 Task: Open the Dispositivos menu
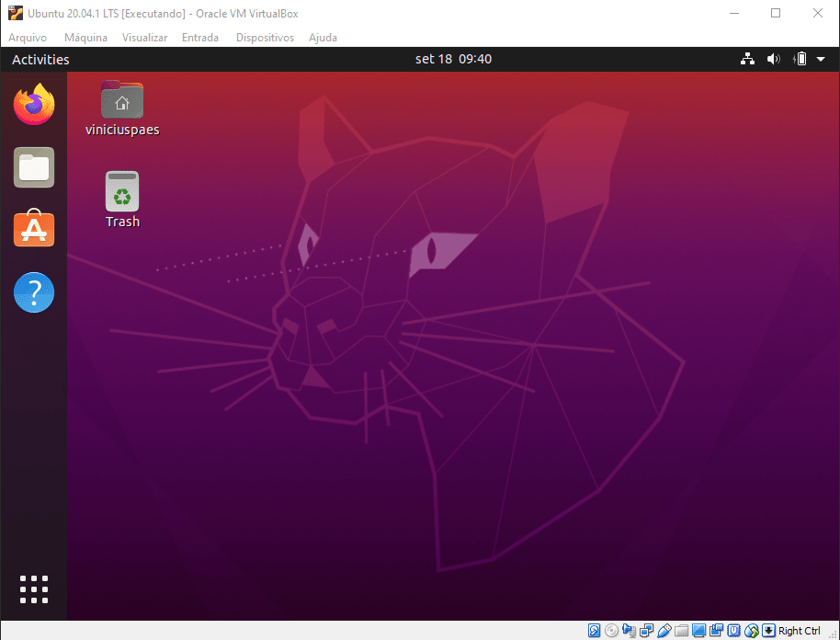(x=265, y=38)
